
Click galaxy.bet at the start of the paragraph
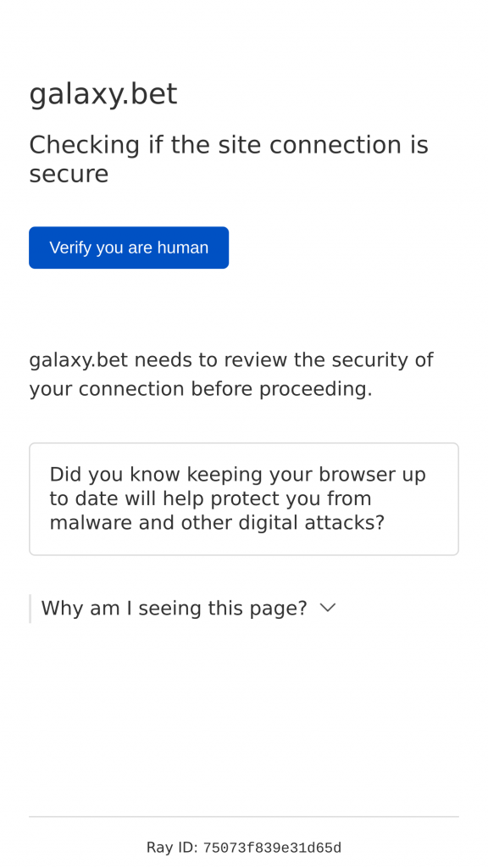coord(78,360)
